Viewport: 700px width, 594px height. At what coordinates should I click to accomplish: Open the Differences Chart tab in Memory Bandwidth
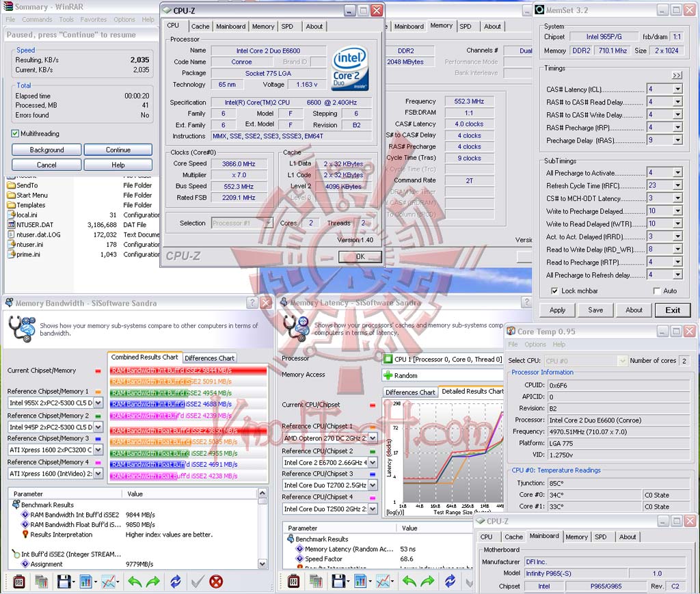209,358
